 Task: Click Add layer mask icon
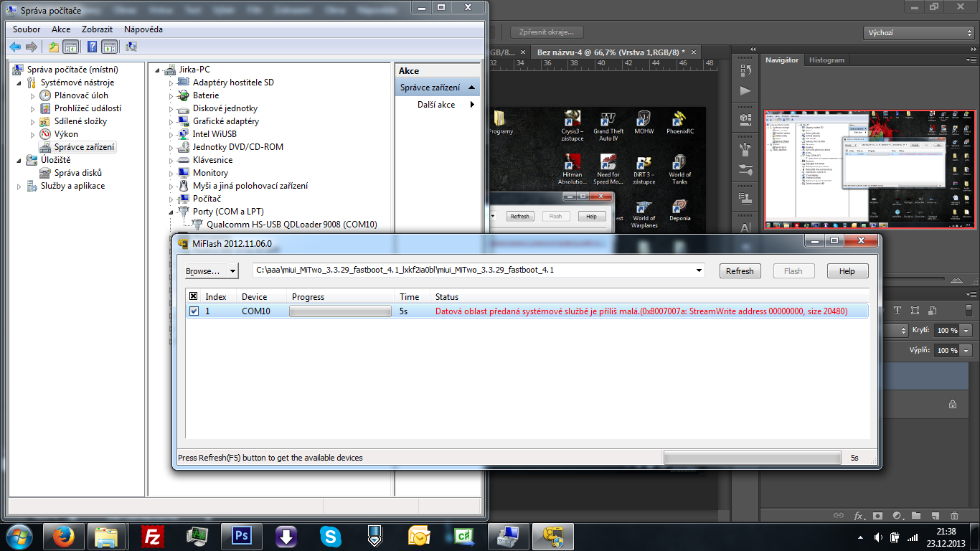[877, 515]
